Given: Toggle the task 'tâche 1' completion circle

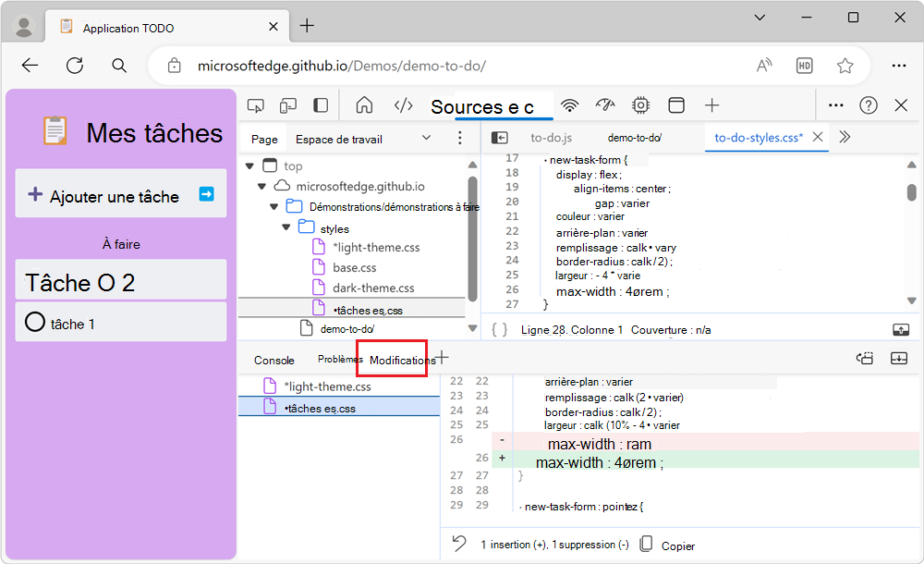Looking at the screenshot, I should click(x=35, y=322).
